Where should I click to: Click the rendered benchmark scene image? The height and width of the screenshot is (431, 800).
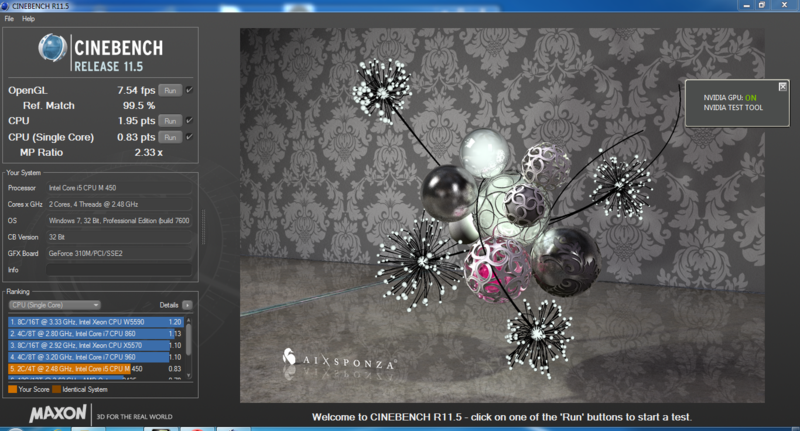tap(502, 215)
